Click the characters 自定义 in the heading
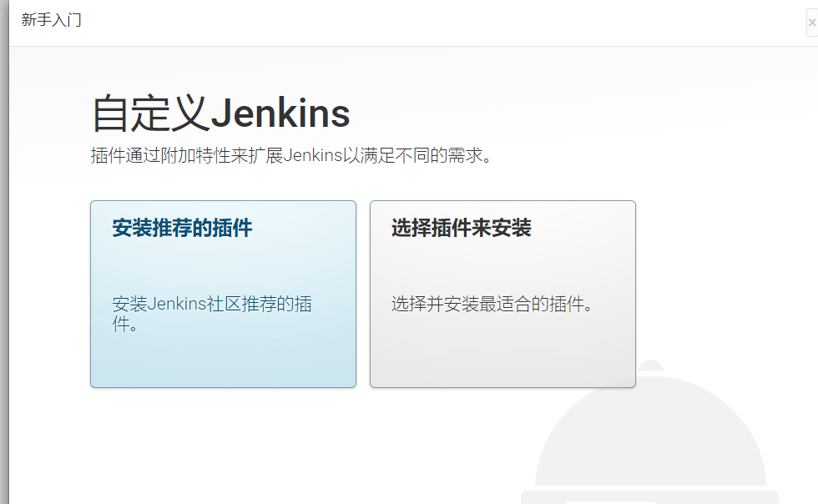The width and height of the screenshot is (818, 504). pos(151,113)
